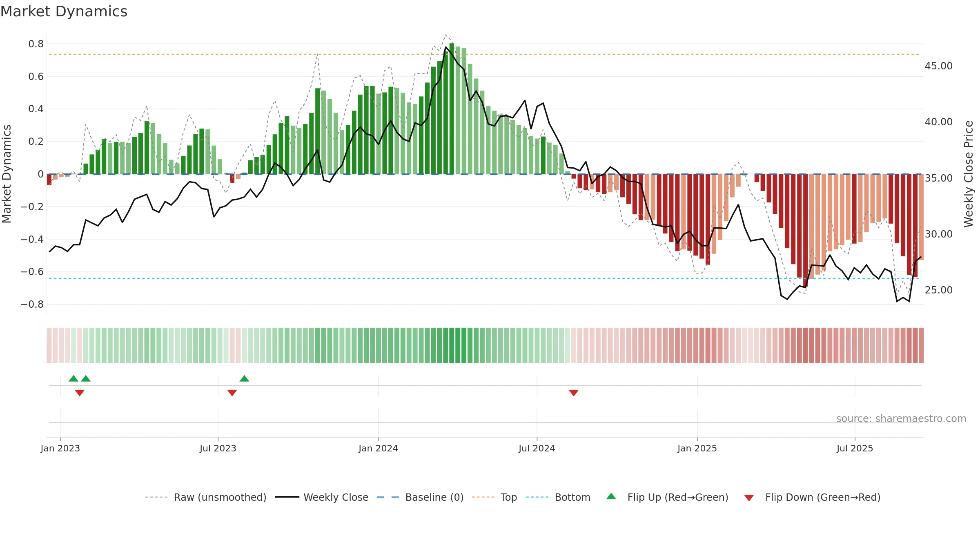Click the 40.00 right axis price label
Screen dimensions: 980x551
[939, 122]
